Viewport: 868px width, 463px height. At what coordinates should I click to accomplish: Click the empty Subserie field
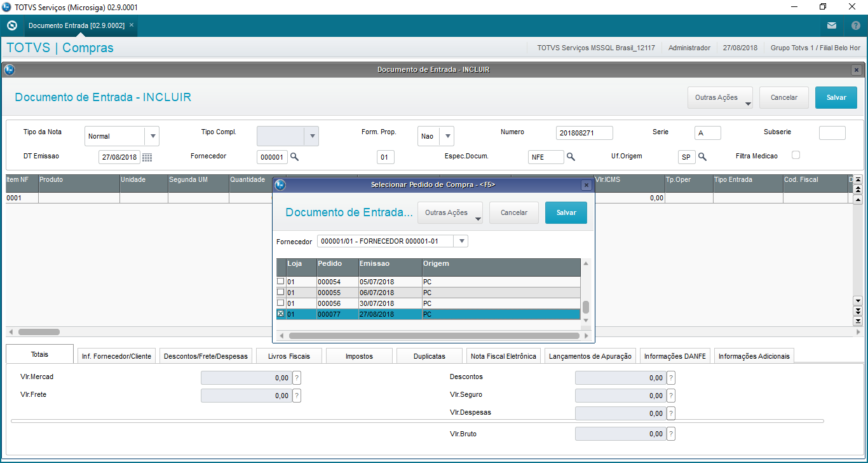pyautogui.click(x=832, y=133)
